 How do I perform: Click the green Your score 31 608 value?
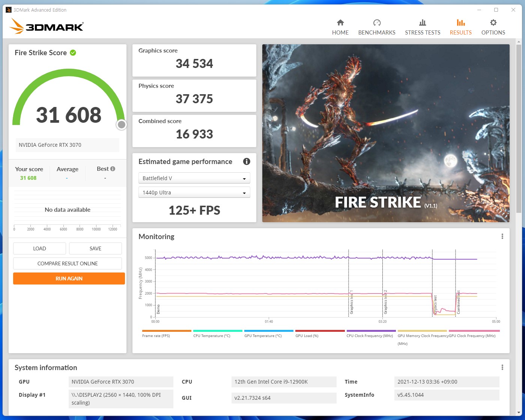(29, 178)
